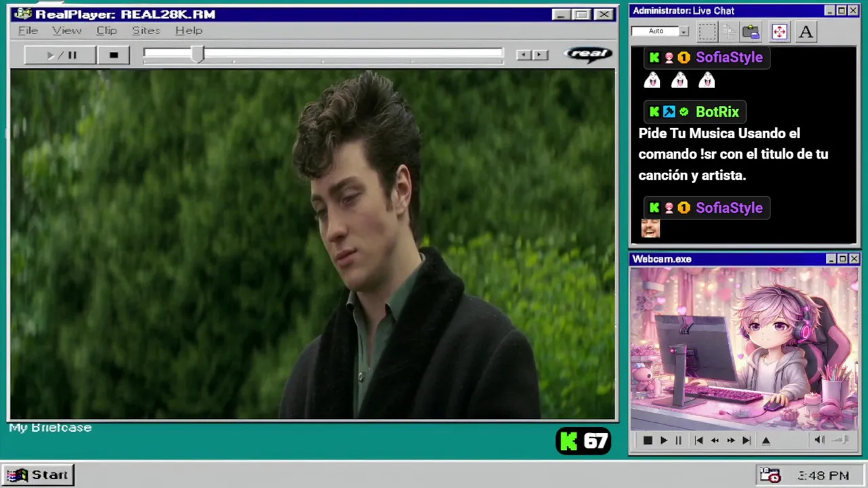This screenshot has height=488, width=868.
Task: Expand the Auto dropdown in Live Chat
Action: point(684,31)
